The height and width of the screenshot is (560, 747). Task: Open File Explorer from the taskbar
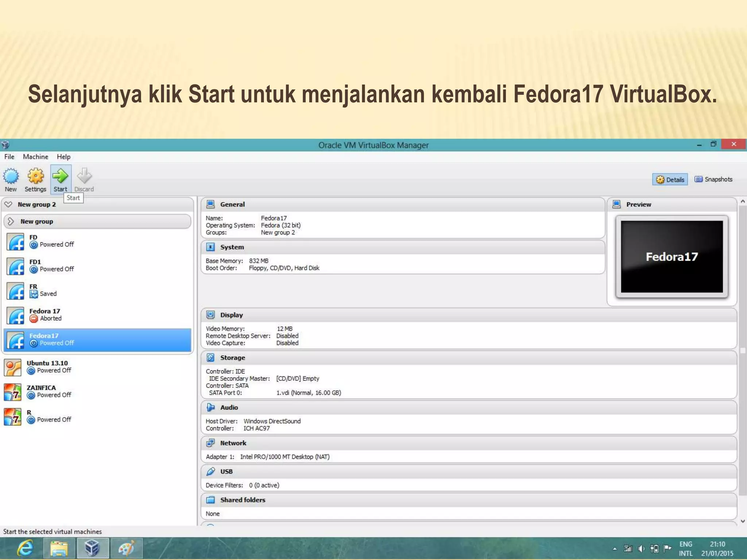[x=59, y=548]
